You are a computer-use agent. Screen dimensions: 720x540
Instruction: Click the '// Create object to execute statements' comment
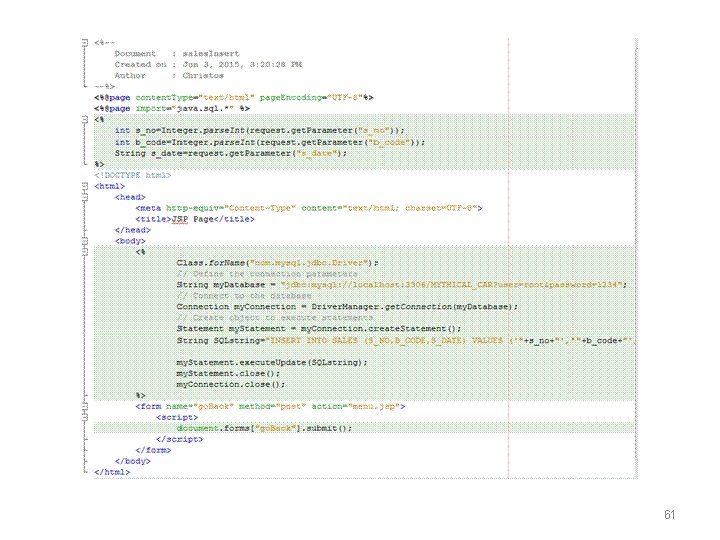click(x=275, y=318)
